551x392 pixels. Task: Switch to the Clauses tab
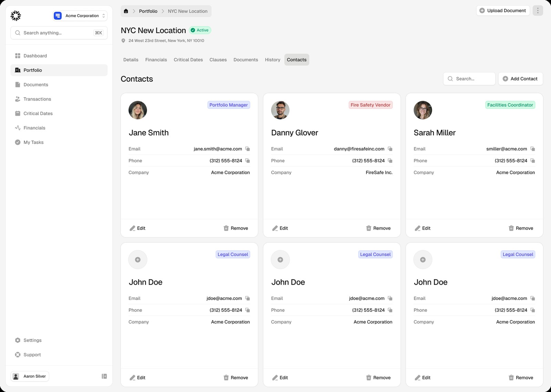(218, 60)
